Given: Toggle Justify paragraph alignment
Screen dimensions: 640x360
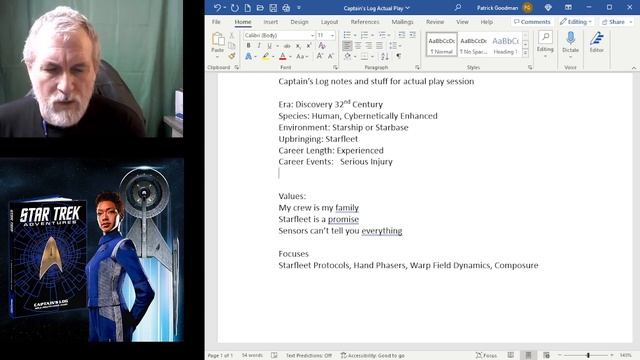Looking at the screenshot, I should coord(379,46).
